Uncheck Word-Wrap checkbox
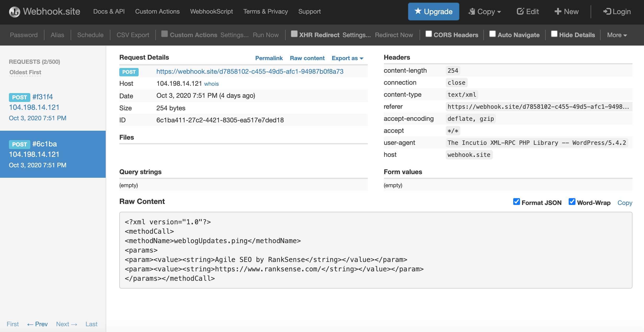The height and width of the screenshot is (332, 644). click(x=572, y=202)
